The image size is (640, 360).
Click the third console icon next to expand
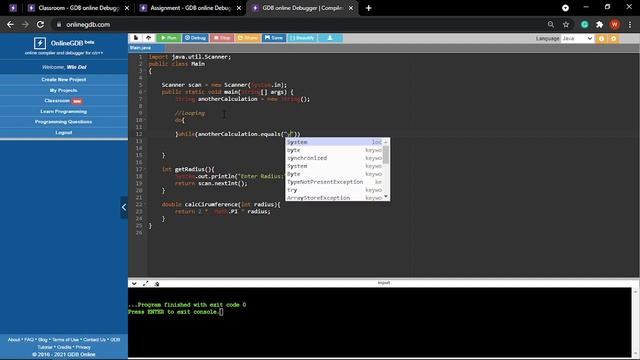[157, 284]
